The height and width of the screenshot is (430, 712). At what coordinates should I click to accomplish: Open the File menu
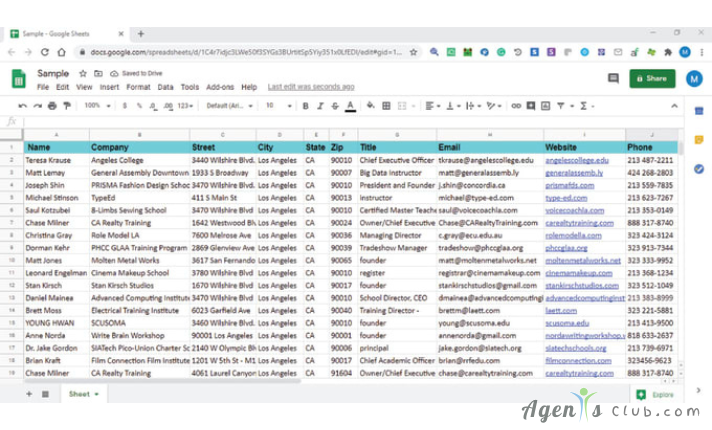click(43, 87)
